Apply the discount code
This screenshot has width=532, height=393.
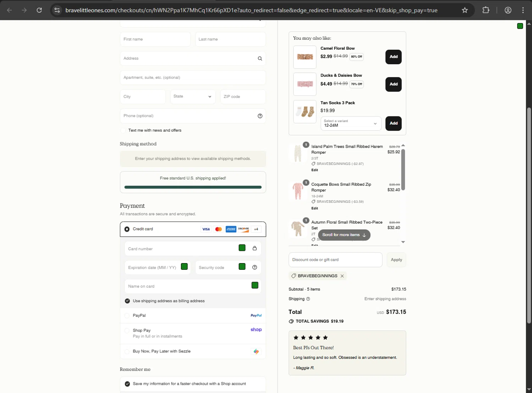coord(396,260)
